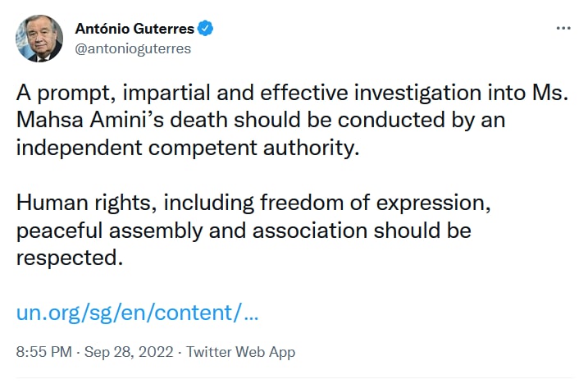Follow the un.org/sg/en/content link
The image size is (588, 384).
(x=138, y=313)
